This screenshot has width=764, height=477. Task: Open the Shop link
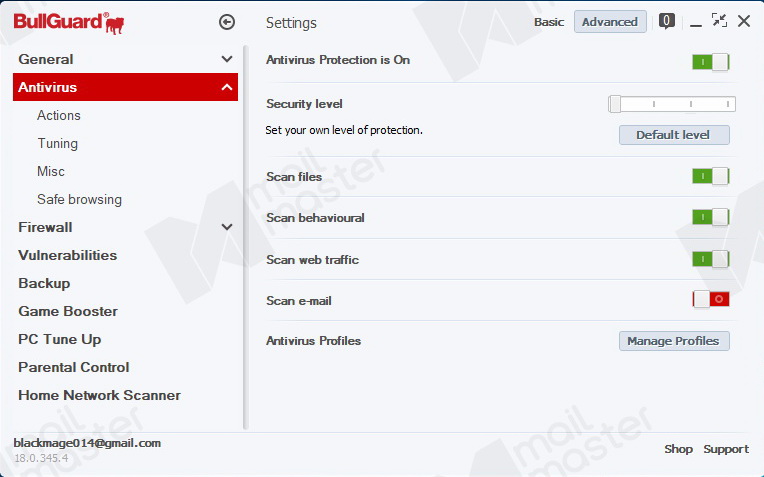tap(678, 449)
